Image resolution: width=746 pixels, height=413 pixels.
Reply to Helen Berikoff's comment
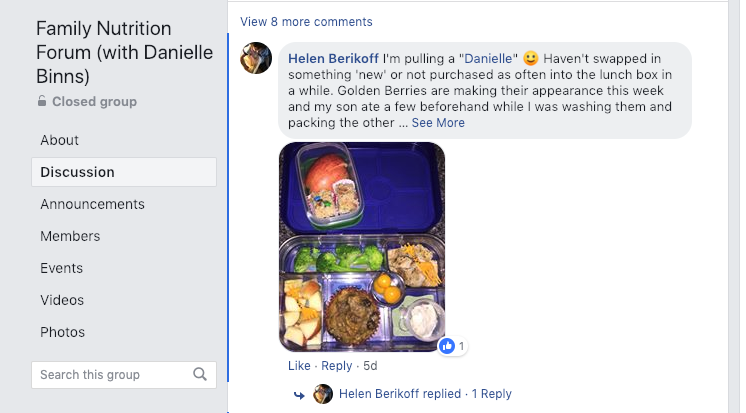click(x=337, y=366)
